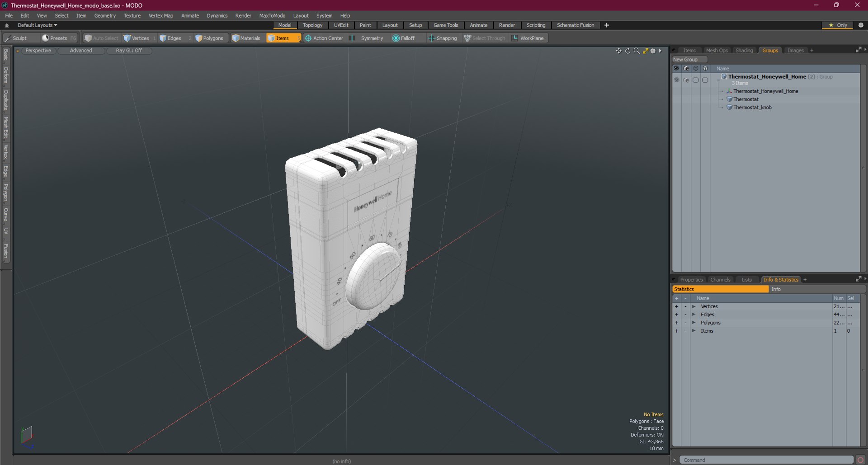The image size is (868, 465).
Task: Click into Command input field
Action: tap(767, 460)
